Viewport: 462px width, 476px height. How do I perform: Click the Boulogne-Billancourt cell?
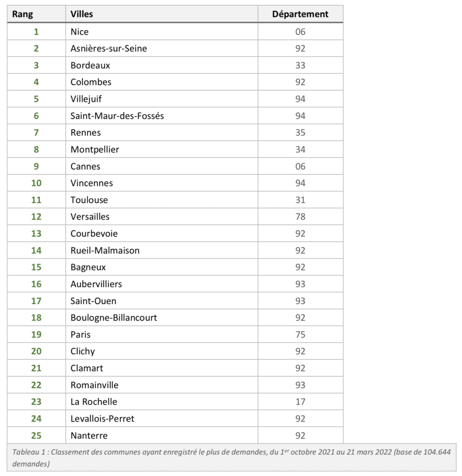click(x=114, y=317)
